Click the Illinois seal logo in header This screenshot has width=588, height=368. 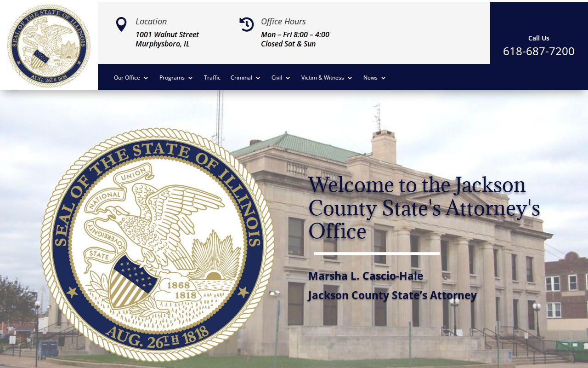tap(49, 46)
